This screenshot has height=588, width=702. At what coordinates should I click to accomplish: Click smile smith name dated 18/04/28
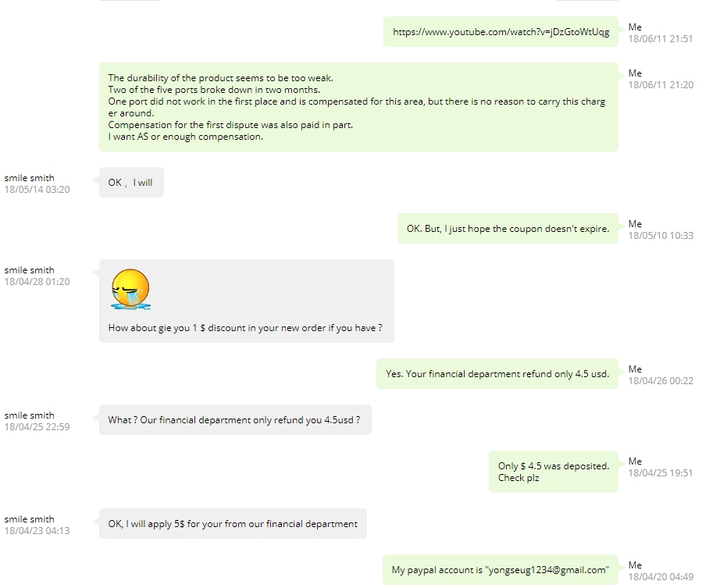tap(30, 270)
